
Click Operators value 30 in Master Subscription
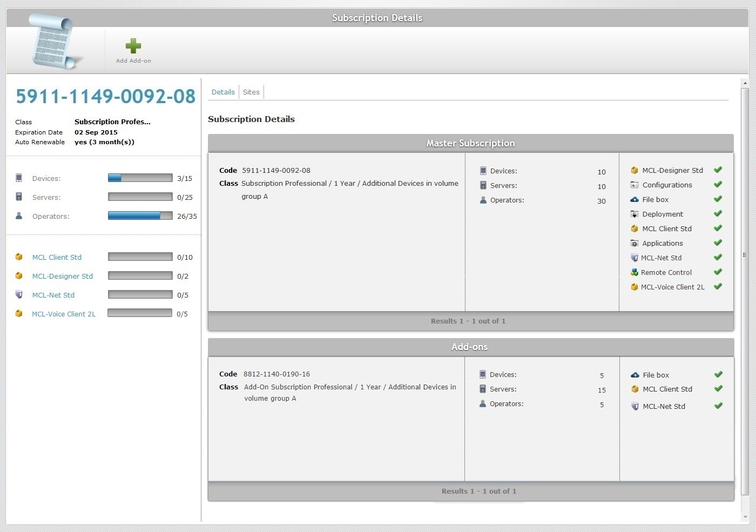[x=602, y=201]
